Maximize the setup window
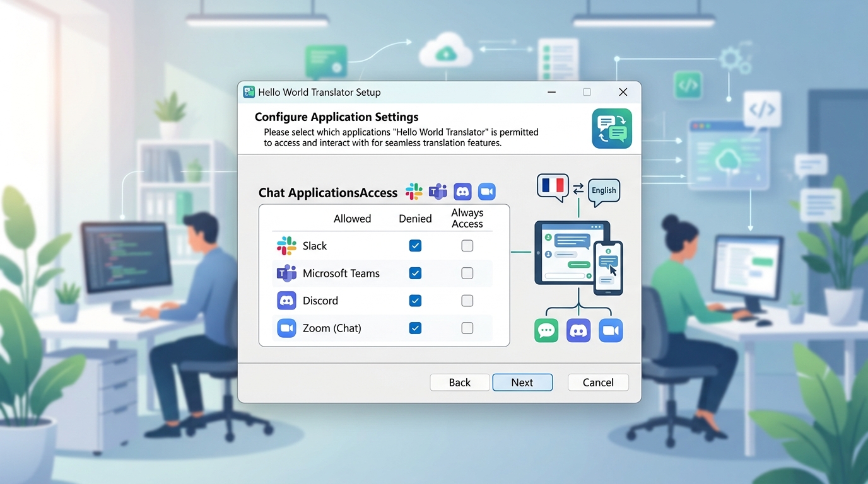This screenshot has height=484, width=868. click(x=587, y=92)
